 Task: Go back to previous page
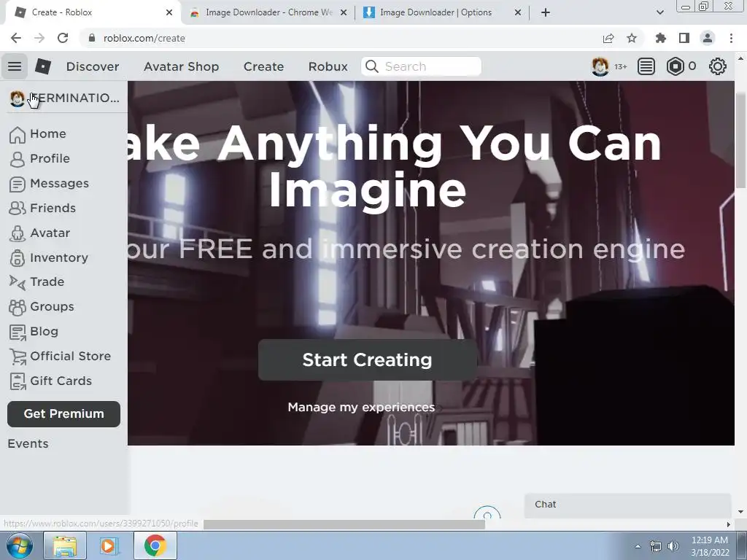pos(16,38)
